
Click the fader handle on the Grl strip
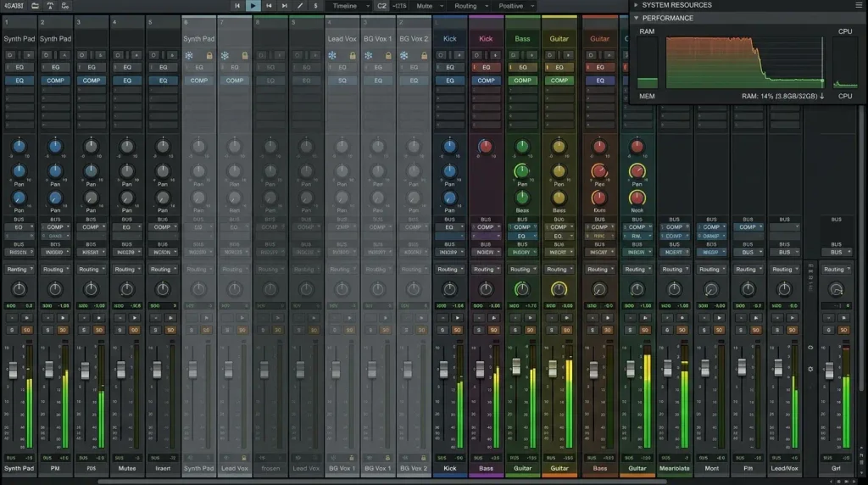tap(829, 370)
